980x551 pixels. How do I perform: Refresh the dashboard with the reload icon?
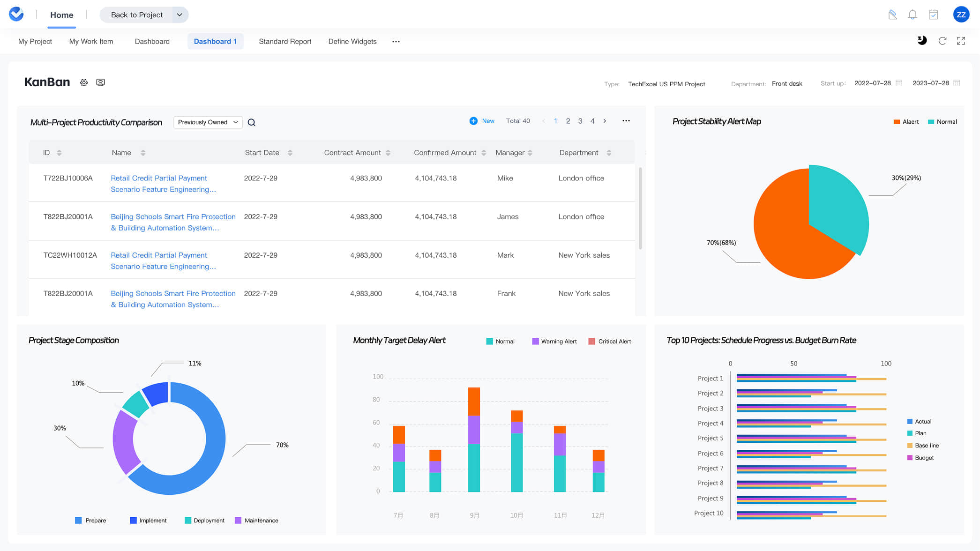click(x=942, y=41)
